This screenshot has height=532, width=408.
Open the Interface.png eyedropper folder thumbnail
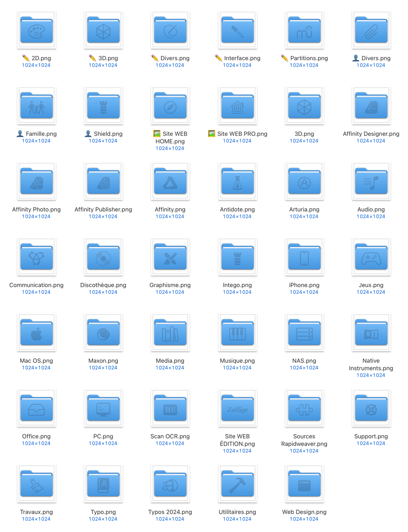(x=237, y=30)
